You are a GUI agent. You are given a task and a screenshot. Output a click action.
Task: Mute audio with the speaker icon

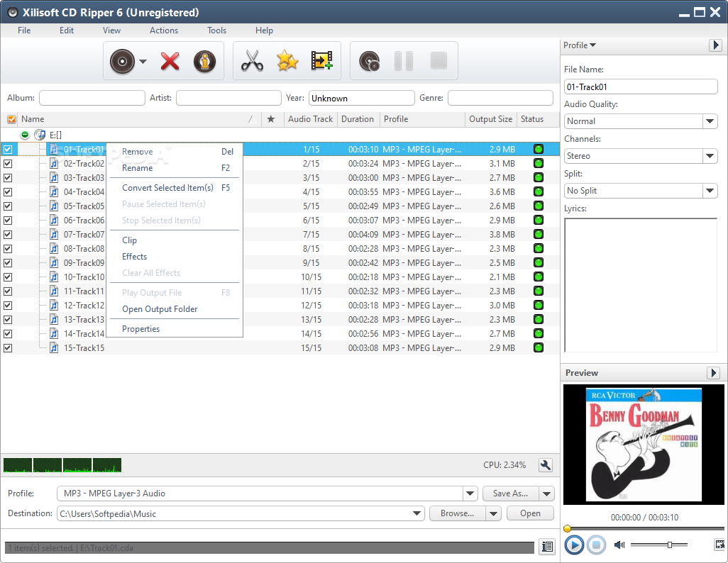click(x=619, y=545)
